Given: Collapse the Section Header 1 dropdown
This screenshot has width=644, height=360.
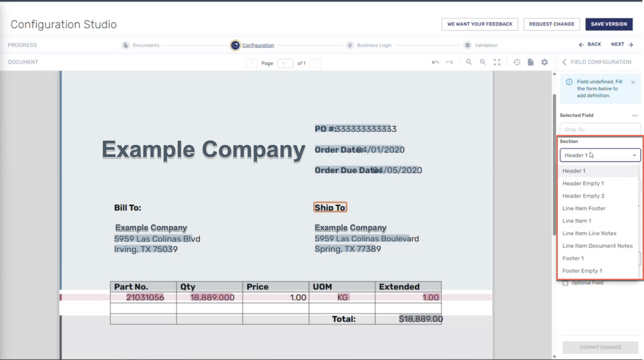Looking at the screenshot, I should point(634,155).
